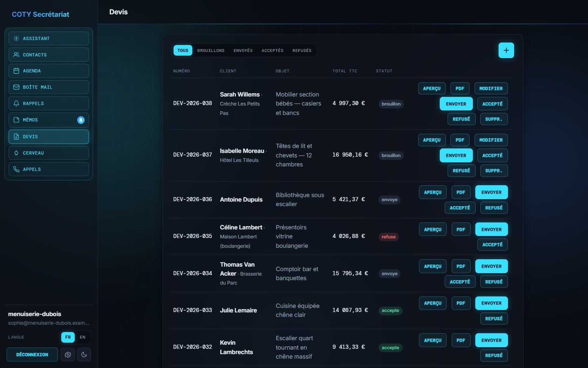The height and width of the screenshot is (368, 588).
Task: Click the Appels phone icon
Action: tap(16, 169)
